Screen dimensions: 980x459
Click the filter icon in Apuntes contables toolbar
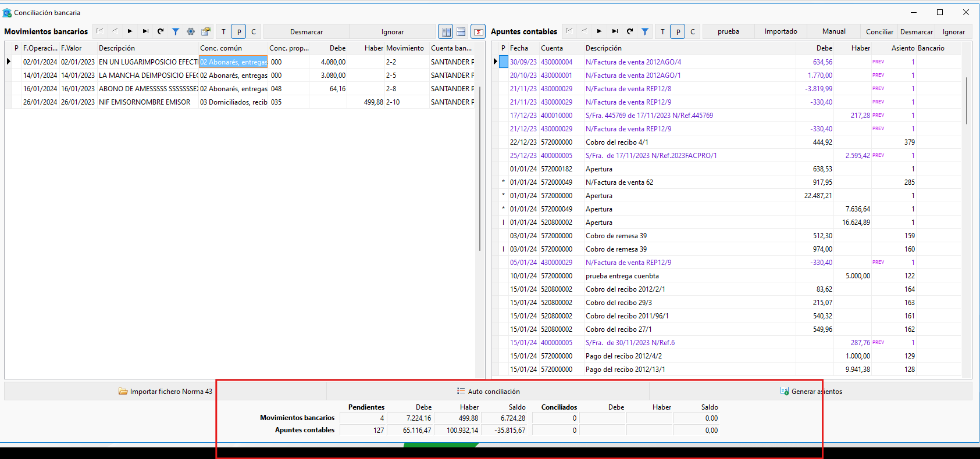pos(645,31)
